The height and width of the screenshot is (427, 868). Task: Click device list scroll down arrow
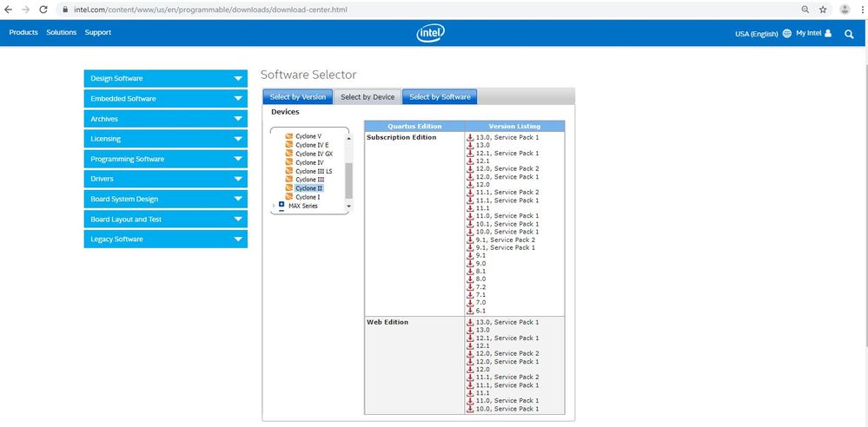point(348,206)
